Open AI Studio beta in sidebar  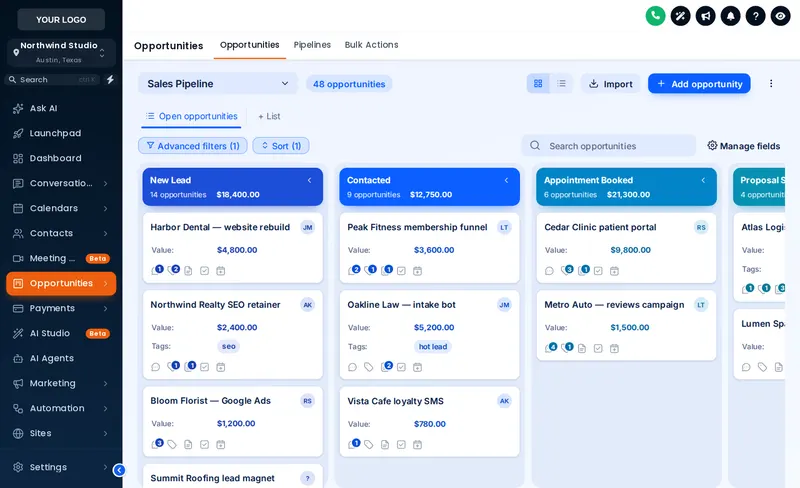(x=61, y=333)
